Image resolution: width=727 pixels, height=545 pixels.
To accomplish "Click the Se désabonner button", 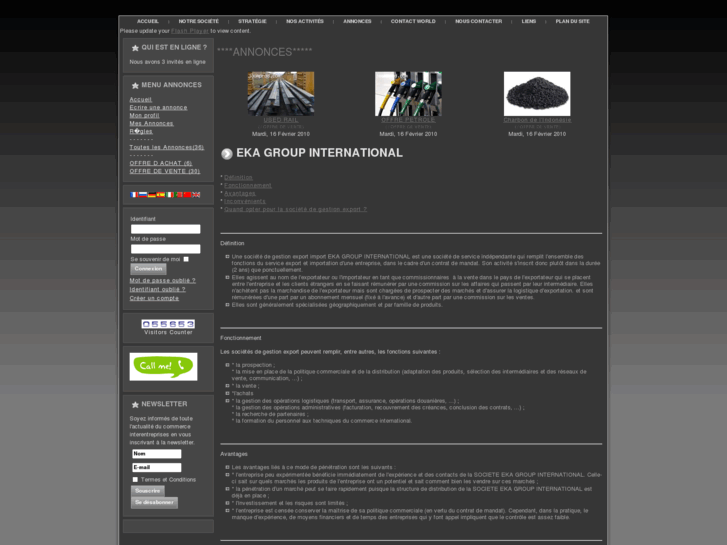I will (x=154, y=503).
